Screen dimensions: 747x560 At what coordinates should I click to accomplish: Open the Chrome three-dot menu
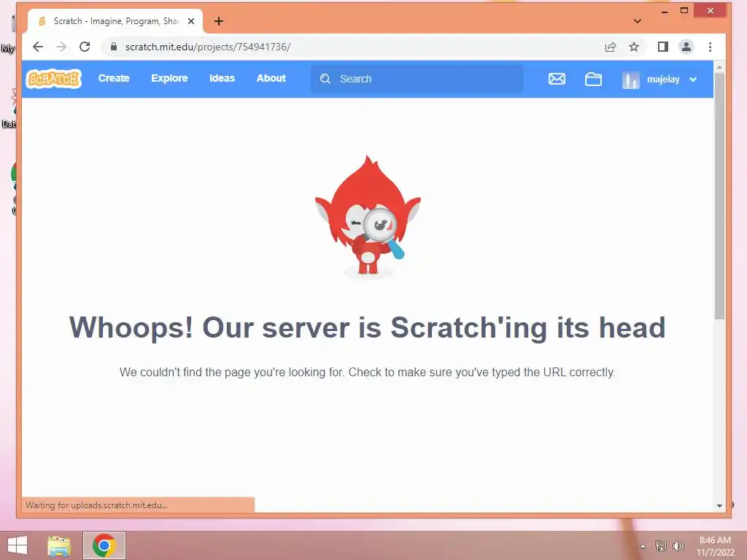coord(710,47)
